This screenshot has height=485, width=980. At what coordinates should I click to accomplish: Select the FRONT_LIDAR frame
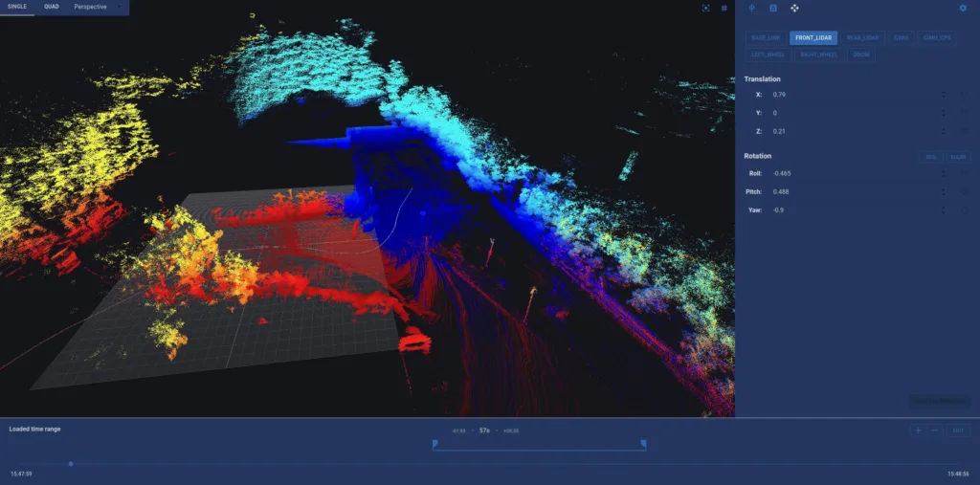[x=813, y=38]
